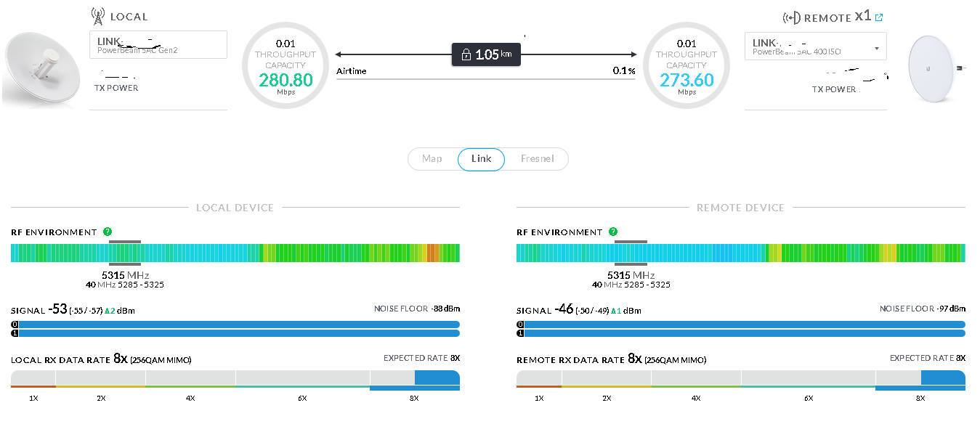This screenshot has width=980, height=424.
Task: Click the Airtime 0.1% value
Action: (x=623, y=71)
